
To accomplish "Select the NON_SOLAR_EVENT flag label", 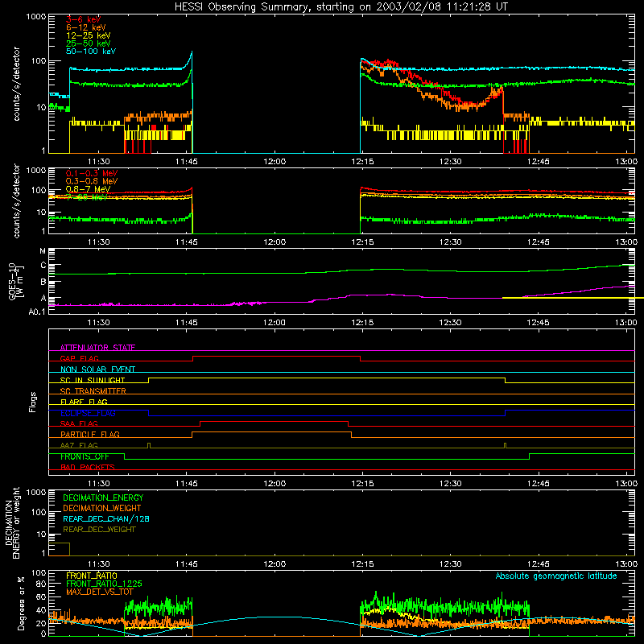I will (x=97, y=369).
